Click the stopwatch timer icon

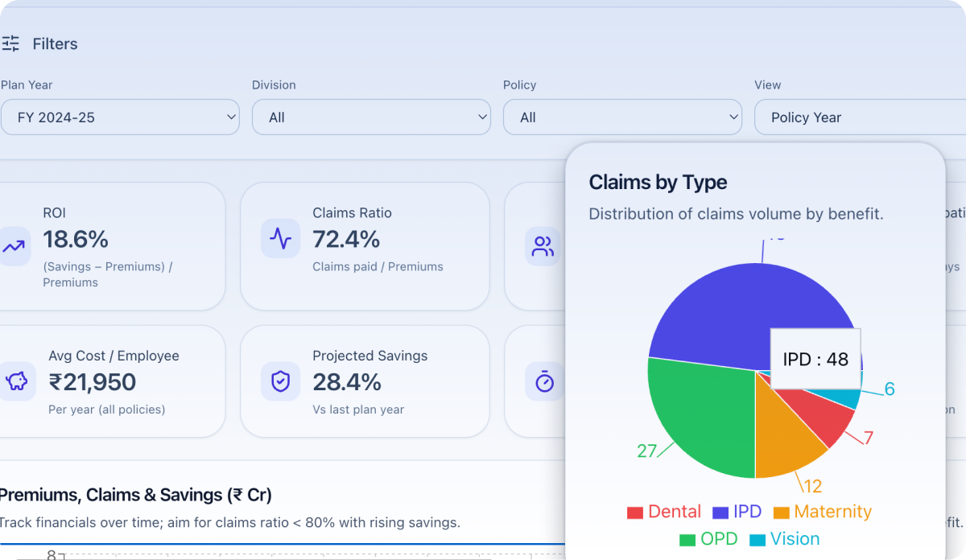(x=544, y=381)
